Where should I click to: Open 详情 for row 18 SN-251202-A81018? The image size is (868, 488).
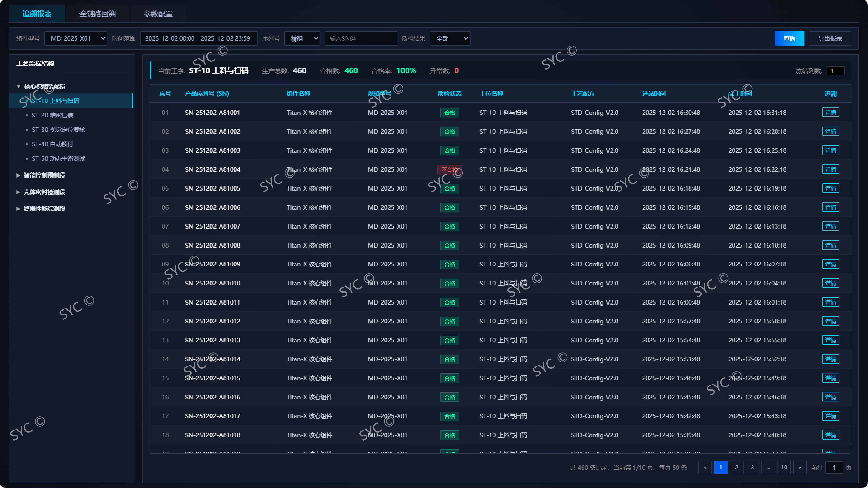[x=830, y=435]
